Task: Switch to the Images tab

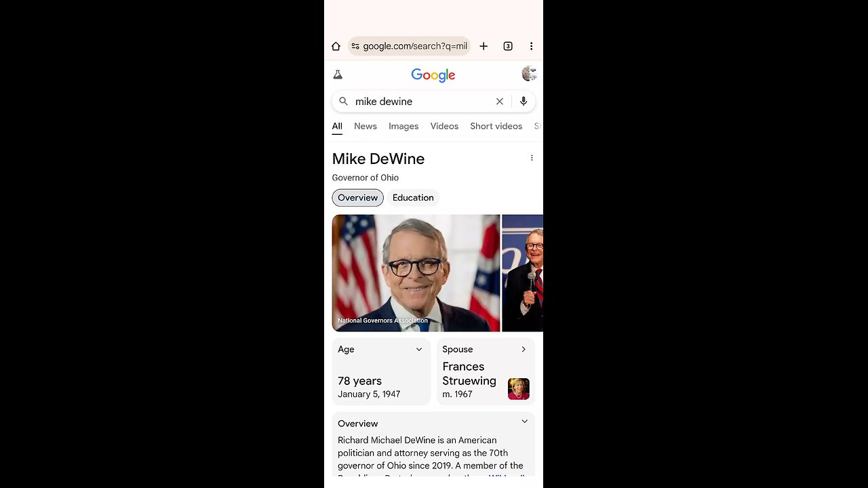Action: pos(403,126)
